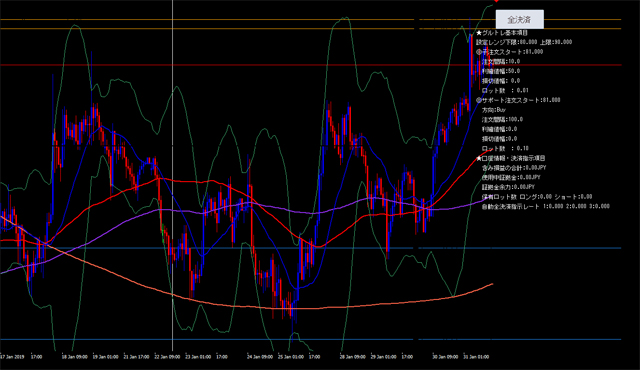
Task: Click the 30 Jan 09:00 time axis label
Action: coord(445,357)
